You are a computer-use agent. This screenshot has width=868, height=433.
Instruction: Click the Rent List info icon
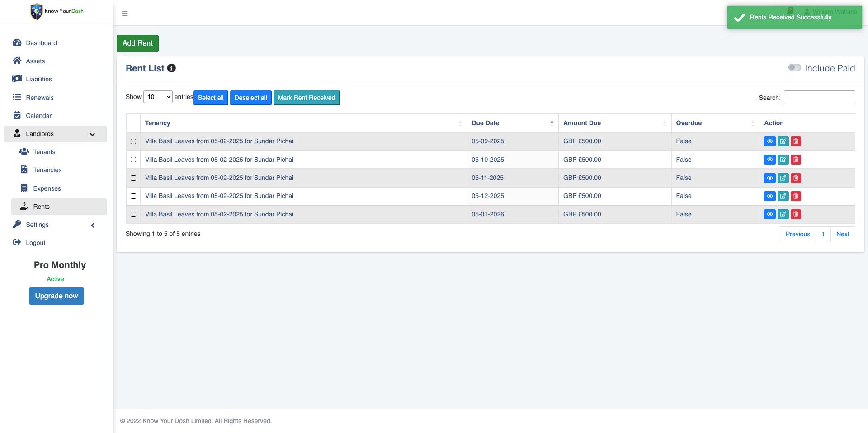point(171,68)
